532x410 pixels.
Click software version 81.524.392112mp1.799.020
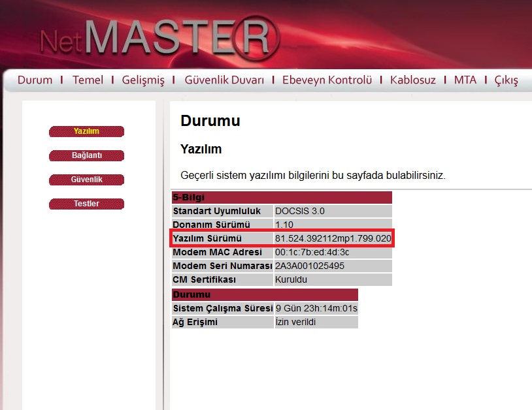click(333, 238)
